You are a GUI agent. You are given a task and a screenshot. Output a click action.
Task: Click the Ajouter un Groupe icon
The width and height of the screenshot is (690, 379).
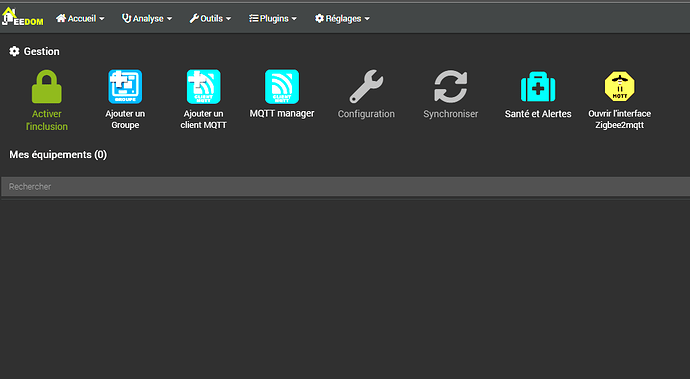point(125,86)
